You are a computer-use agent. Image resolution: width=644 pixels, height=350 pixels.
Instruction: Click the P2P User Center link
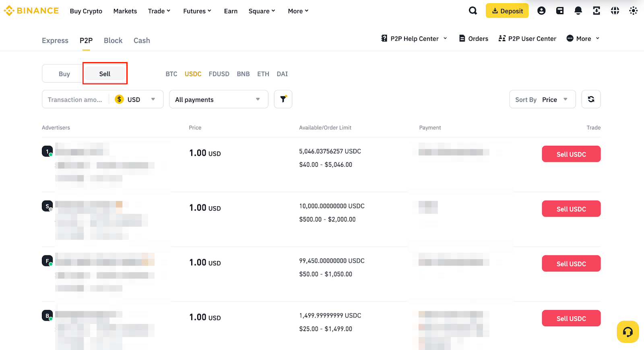532,38
